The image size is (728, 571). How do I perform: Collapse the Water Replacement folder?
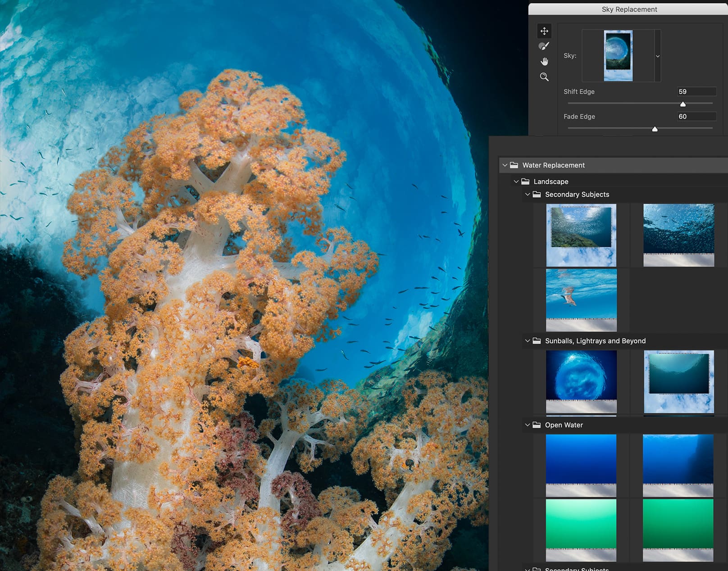(x=505, y=165)
